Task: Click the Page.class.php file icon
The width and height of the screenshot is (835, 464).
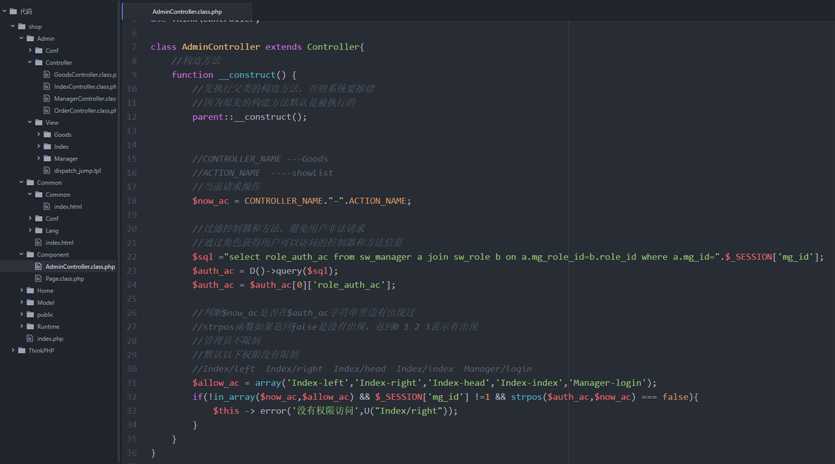Action: [x=38, y=278]
